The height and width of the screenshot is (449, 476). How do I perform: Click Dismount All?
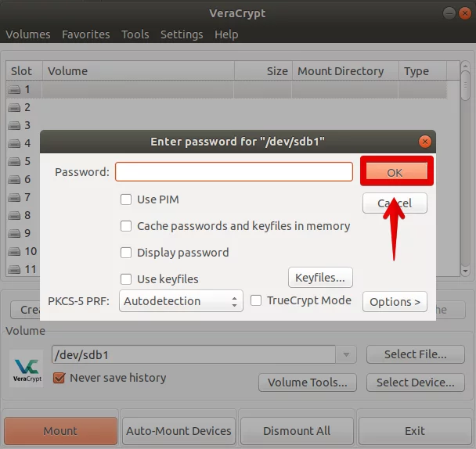297,431
